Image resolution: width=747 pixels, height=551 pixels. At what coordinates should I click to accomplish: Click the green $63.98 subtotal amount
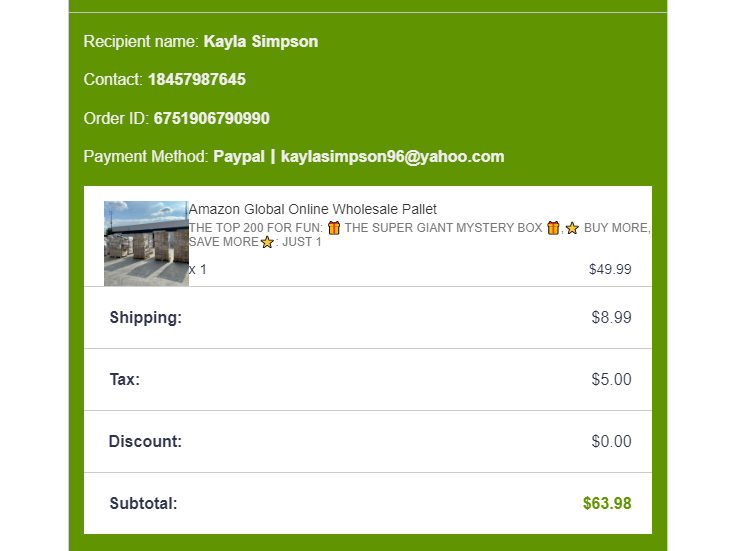pos(607,504)
